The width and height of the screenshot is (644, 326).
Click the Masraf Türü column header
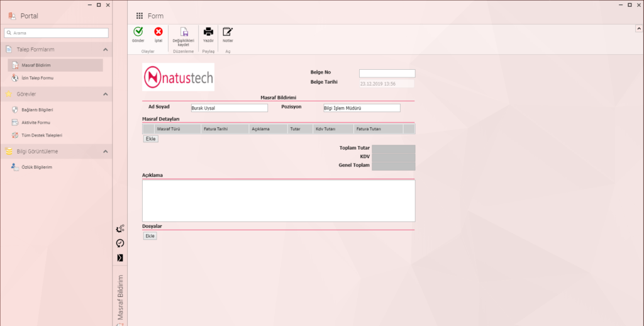pyautogui.click(x=177, y=129)
